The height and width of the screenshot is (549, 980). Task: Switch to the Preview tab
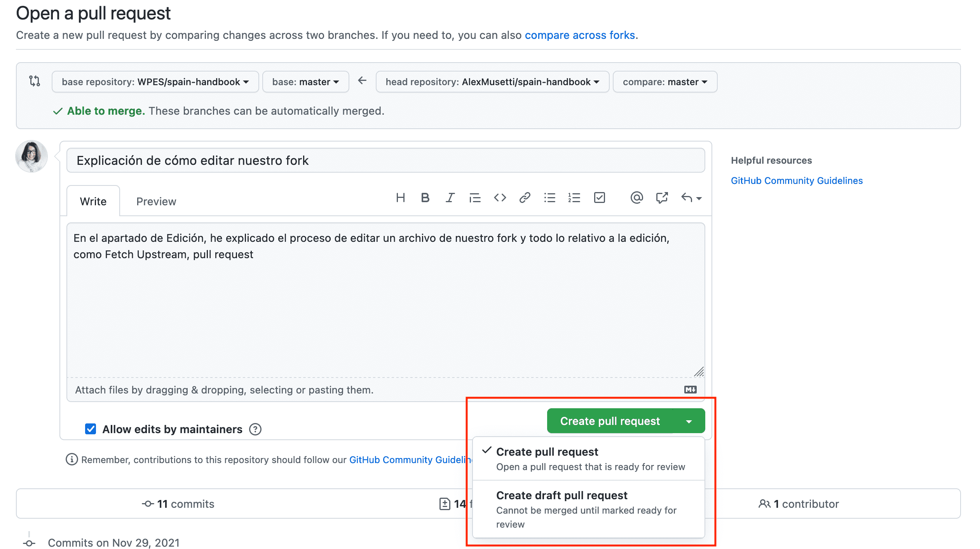[156, 201]
